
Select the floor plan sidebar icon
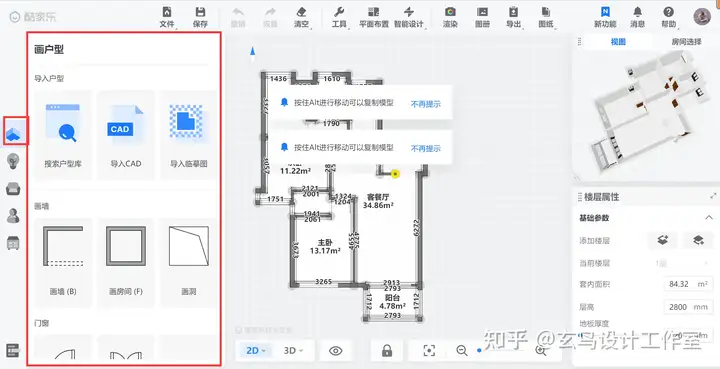click(x=13, y=134)
